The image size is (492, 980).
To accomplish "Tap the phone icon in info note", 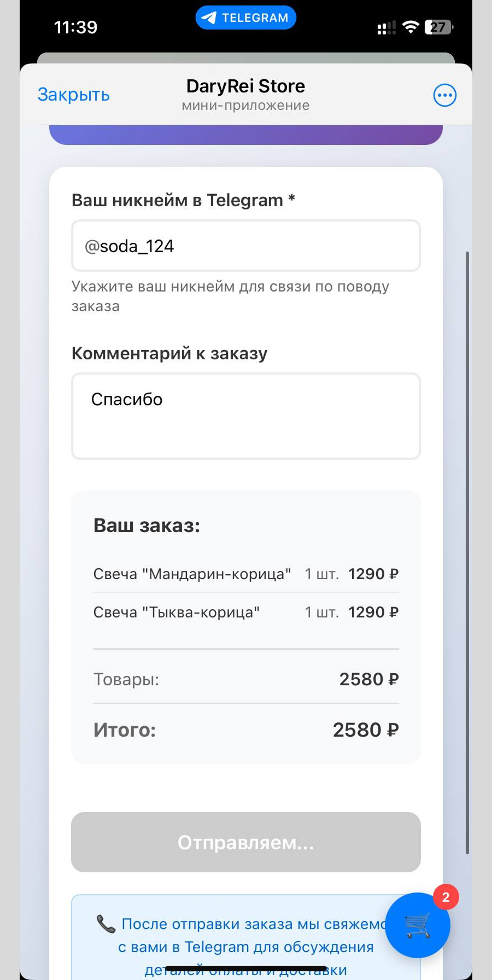I will click(106, 924).
